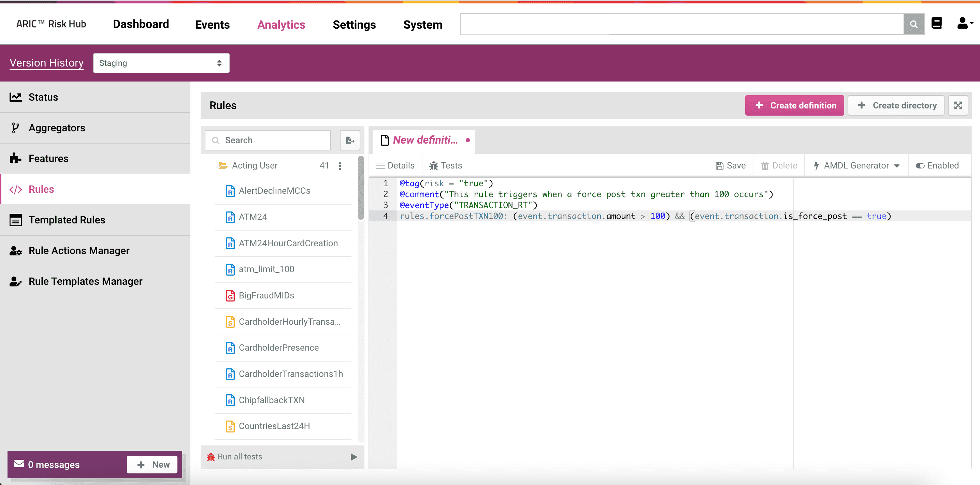Image resolution: width=980 pixels, height=485 pixels.
Task: Open Rule Actions Manager
Action: pos(95,251)
